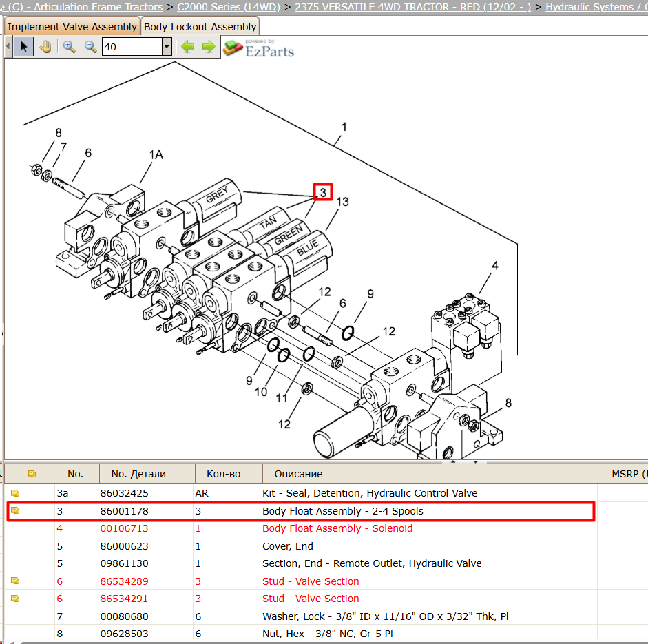Select Cover, End description
The height and width of the screenshot is (644, 648).
click(288, 546)
